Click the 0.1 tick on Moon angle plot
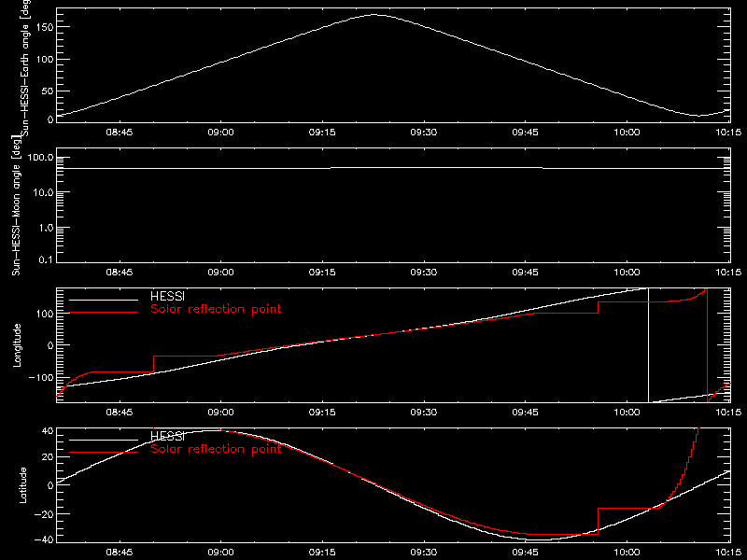This screenshot has height=560, width=747. (x=46, y=260)
